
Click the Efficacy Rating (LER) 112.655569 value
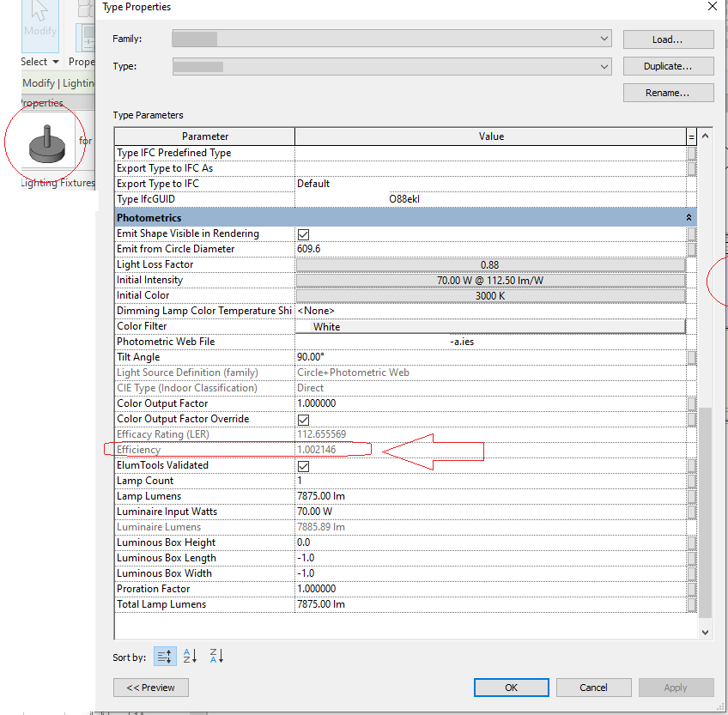click(x=490, y=434)
